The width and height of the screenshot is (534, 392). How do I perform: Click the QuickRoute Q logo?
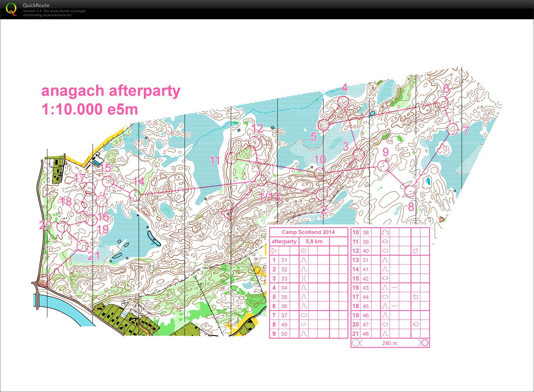11,9
